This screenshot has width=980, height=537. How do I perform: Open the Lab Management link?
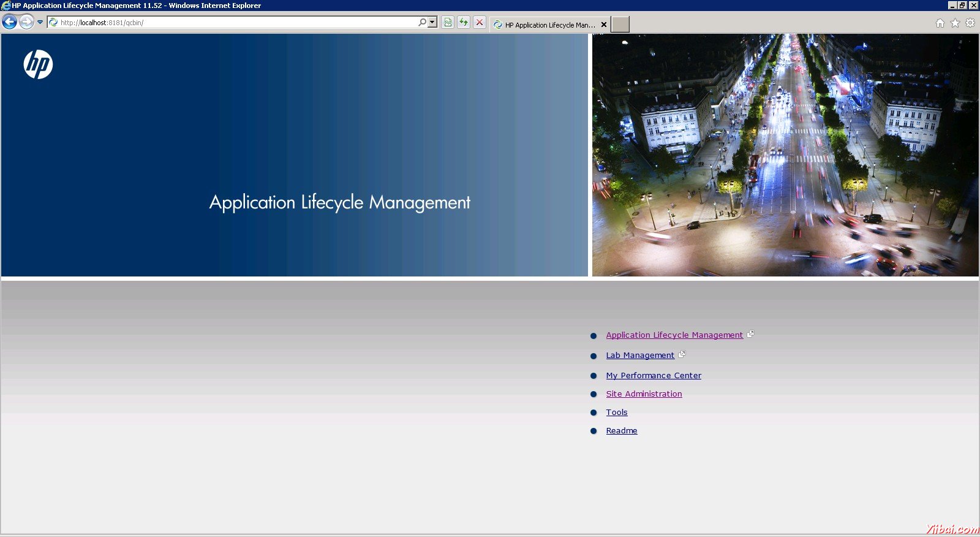click(640, 356)
